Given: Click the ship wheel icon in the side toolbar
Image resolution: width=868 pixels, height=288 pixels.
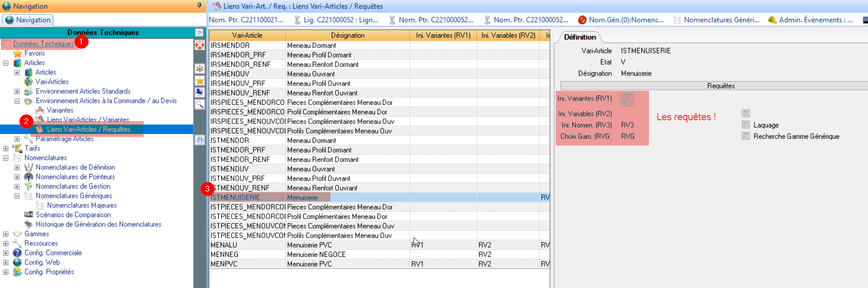Looking at the screenshot, I should [x=200, y=69].
